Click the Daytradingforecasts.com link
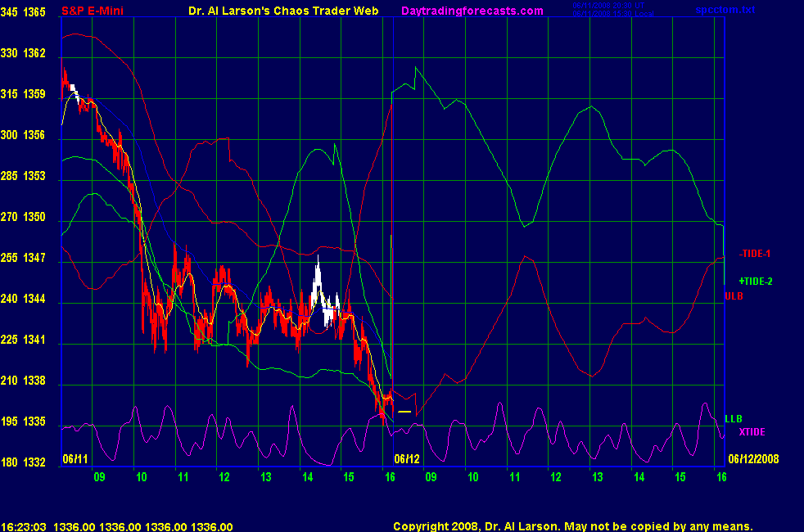804x532 pixels. (472, 11)
